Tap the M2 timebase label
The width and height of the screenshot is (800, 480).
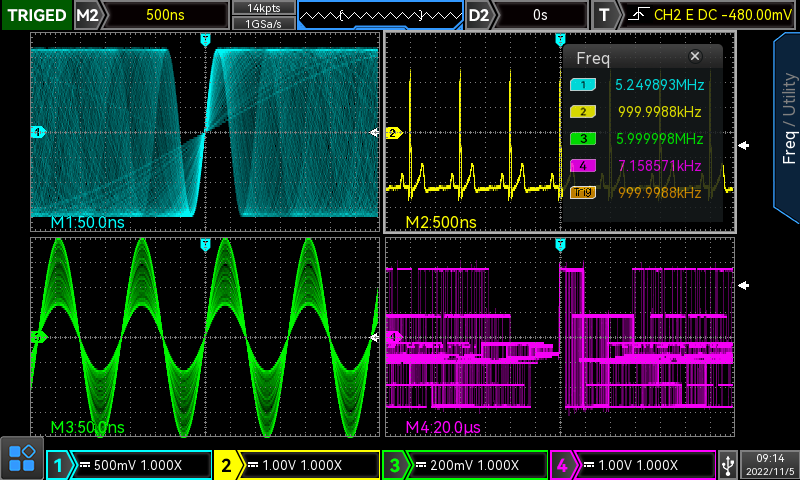[x=88, y=15]
